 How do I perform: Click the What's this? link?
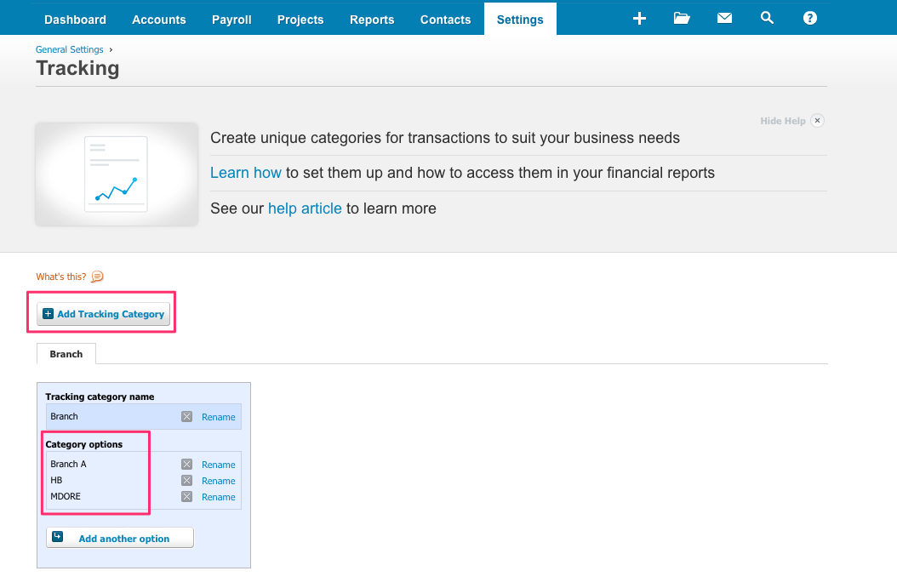(61, 277)
